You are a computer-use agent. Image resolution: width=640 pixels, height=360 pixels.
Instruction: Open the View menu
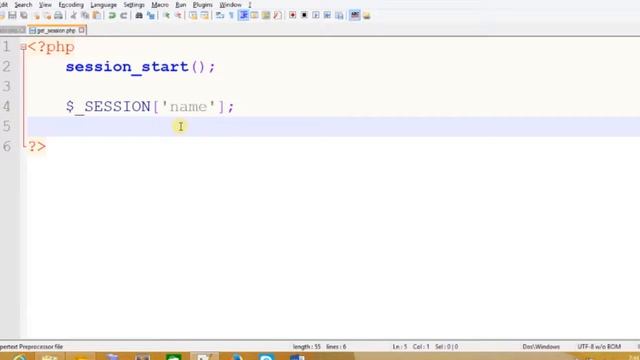(45, 5)
